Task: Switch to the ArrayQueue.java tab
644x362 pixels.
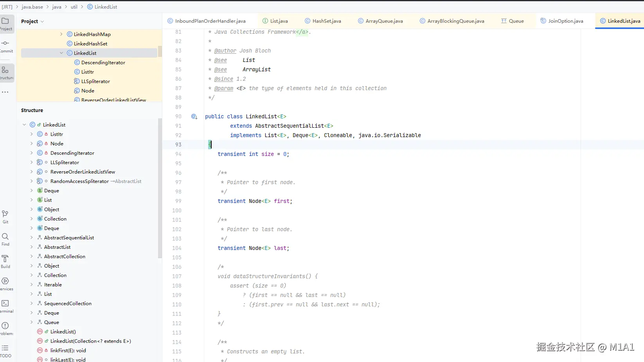Action: coord(380,21)
